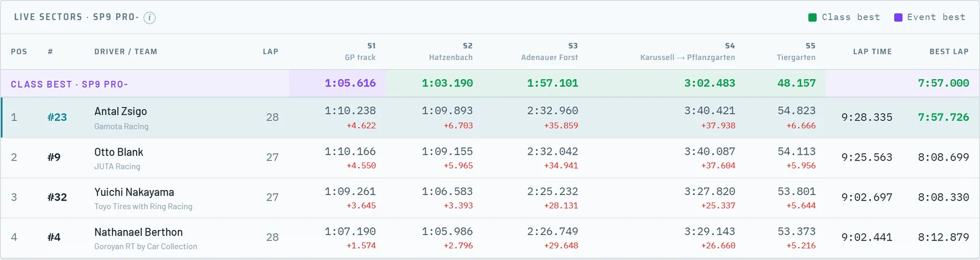
Task: Click the S1 delta +1.574
Action: 361,245
